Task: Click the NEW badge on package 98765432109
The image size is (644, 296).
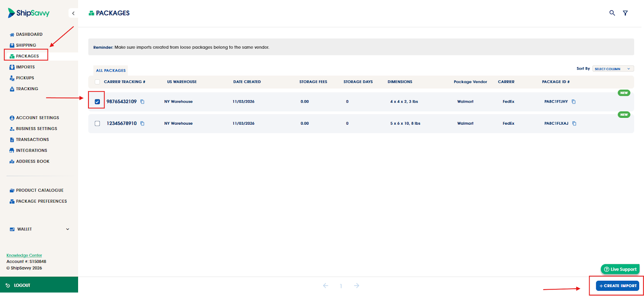Action: [624, 93]
